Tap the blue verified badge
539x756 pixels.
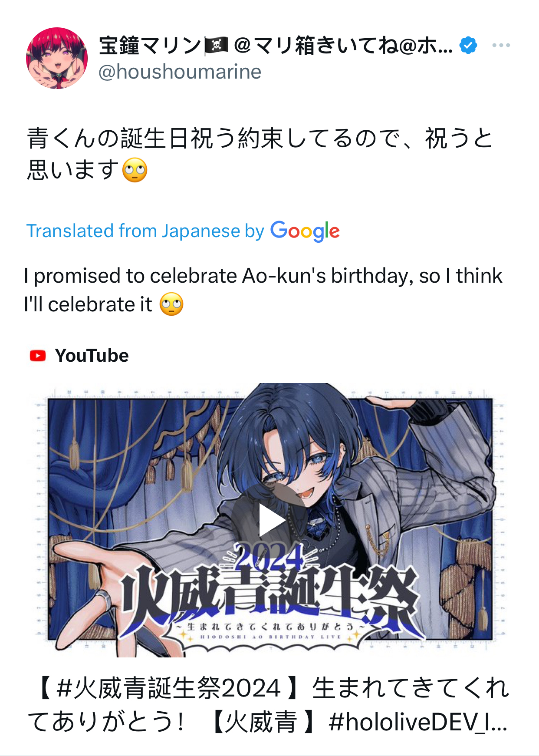[468, 45]
